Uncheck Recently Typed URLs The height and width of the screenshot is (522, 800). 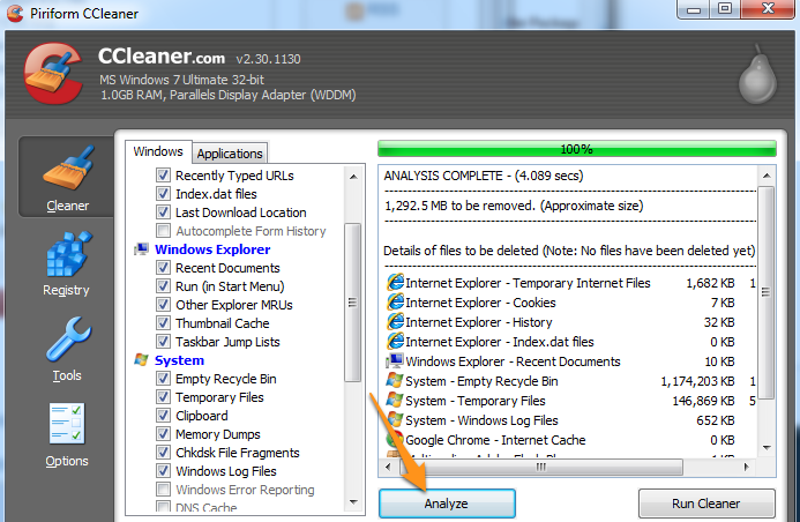coord(163,175)
